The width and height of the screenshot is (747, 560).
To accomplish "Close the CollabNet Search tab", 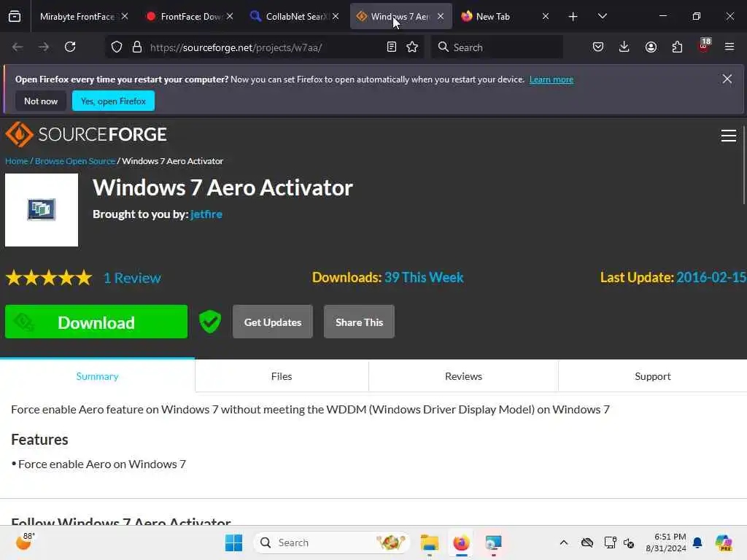I will click(336, 17).
